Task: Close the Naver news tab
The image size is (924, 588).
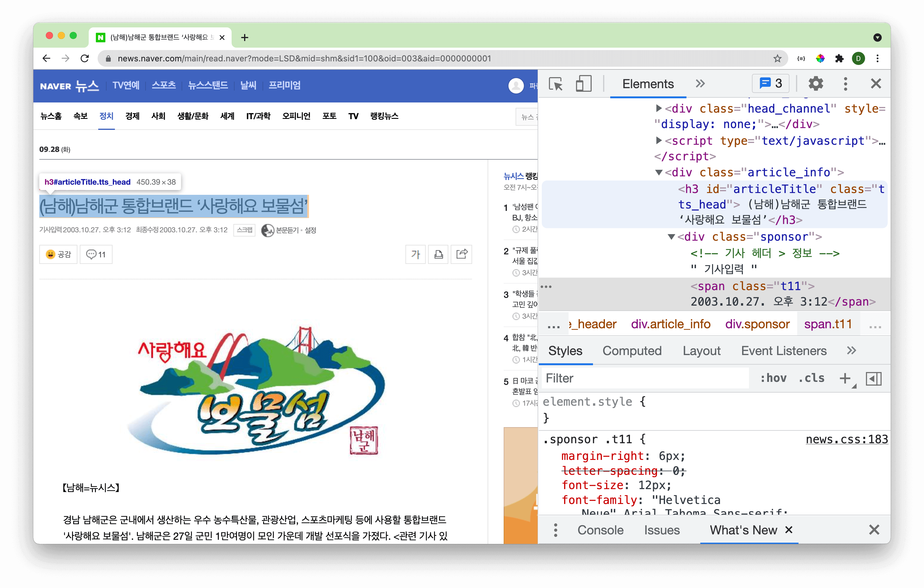Action: coord(222,38)
